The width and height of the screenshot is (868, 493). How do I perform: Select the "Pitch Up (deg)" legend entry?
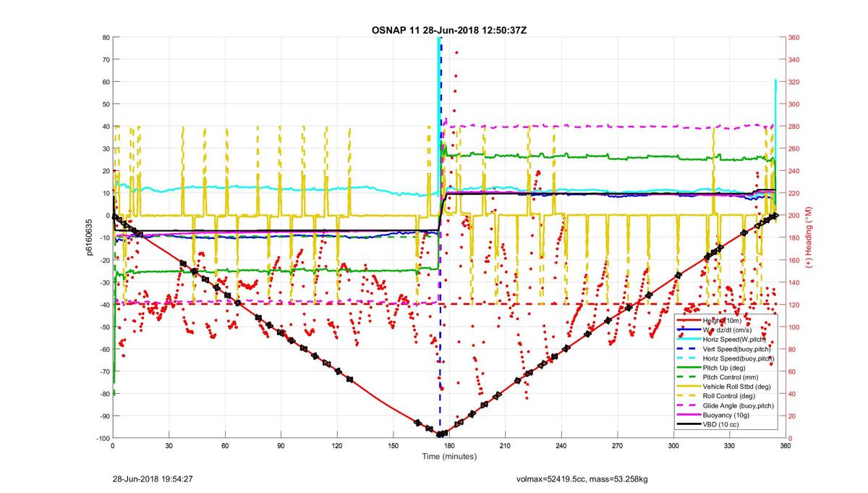click(x=724, y=368)
